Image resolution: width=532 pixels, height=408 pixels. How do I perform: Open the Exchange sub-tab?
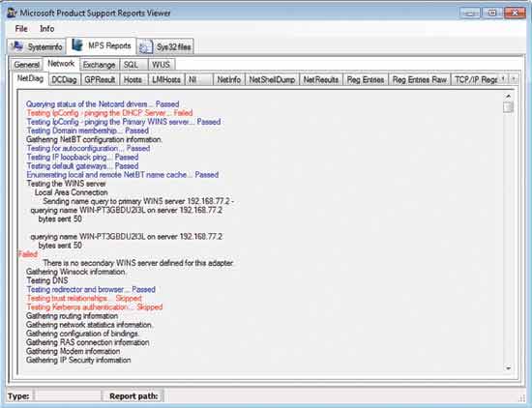click(99, 65)
